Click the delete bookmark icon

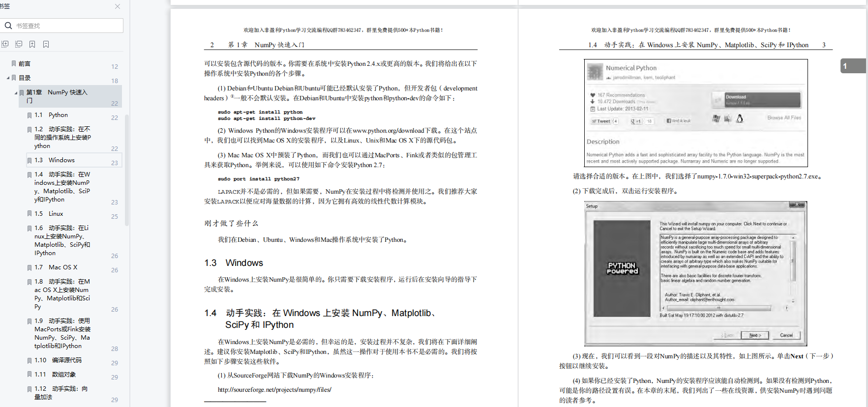(46, 44)
